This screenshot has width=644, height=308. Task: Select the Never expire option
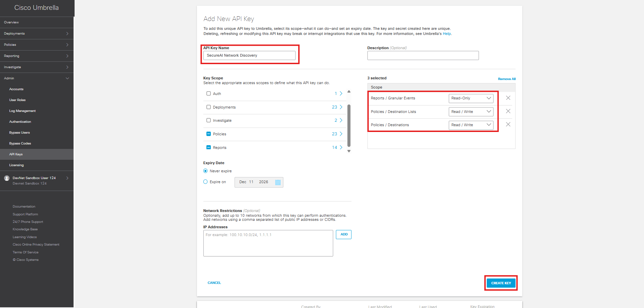(205, 171)
